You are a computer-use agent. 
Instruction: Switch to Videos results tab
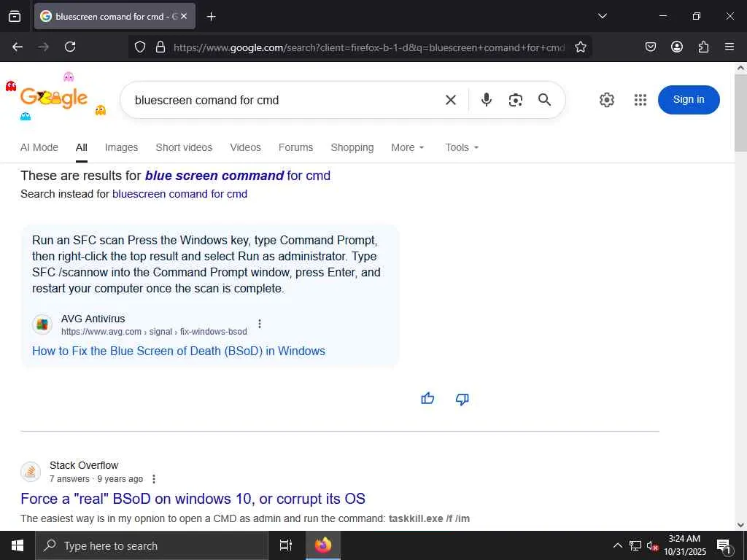coord(245,147)
